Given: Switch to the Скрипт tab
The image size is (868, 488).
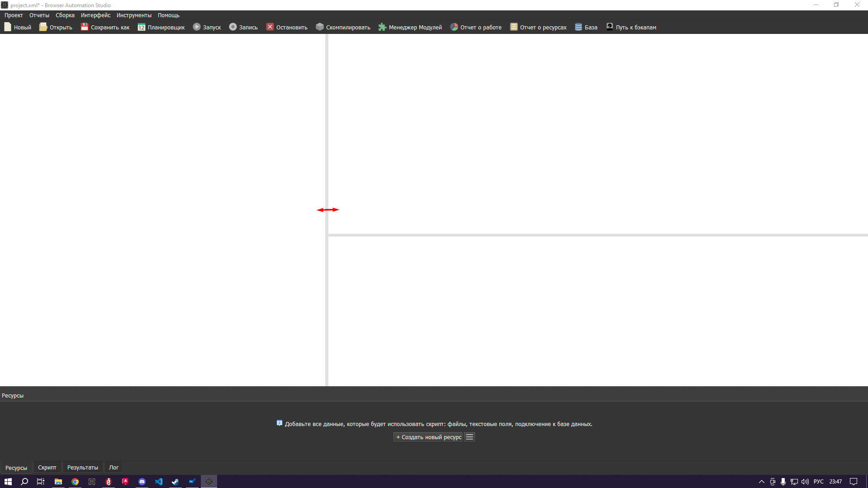Looking at the screenshot, I should pos(47,467).
